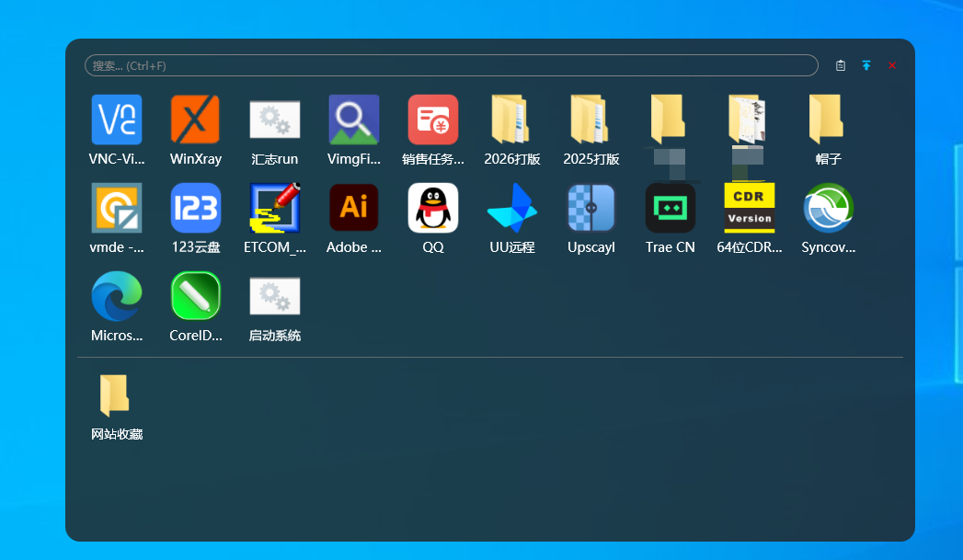
Task: Toggle the blue pin-to-top button
Action: pyautogui.click(x=866, y=65)
